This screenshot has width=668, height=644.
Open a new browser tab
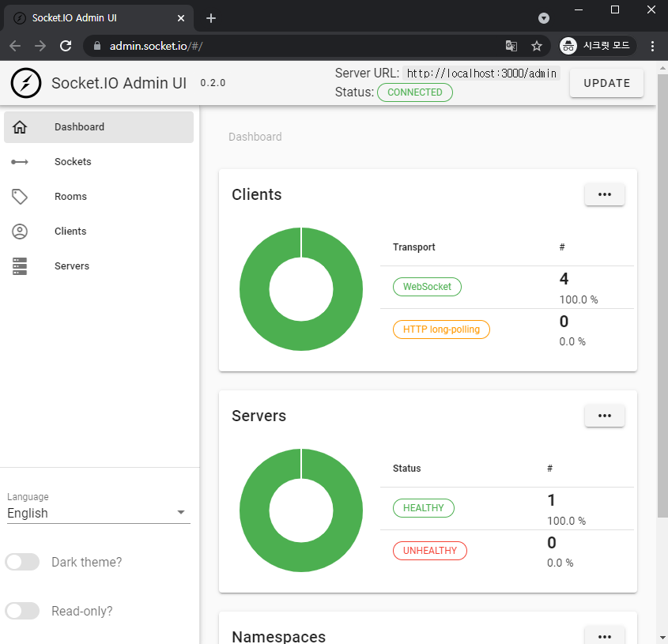(x=211, y=18)
